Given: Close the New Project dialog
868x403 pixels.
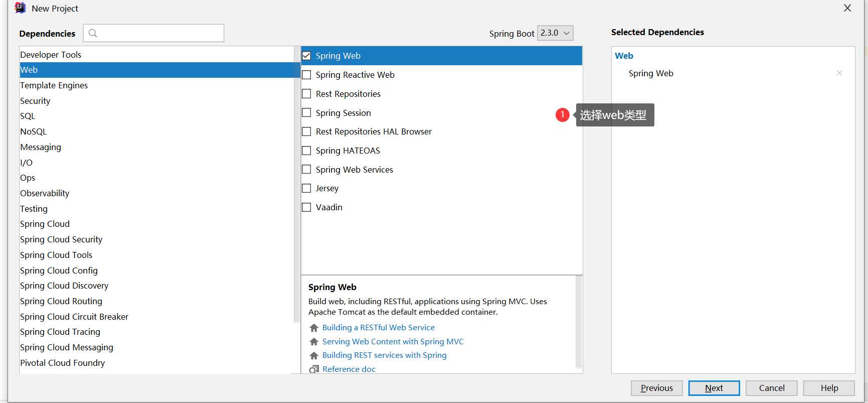Looking at the screenshot, I should pyautogui.click(x=847, y=8).
